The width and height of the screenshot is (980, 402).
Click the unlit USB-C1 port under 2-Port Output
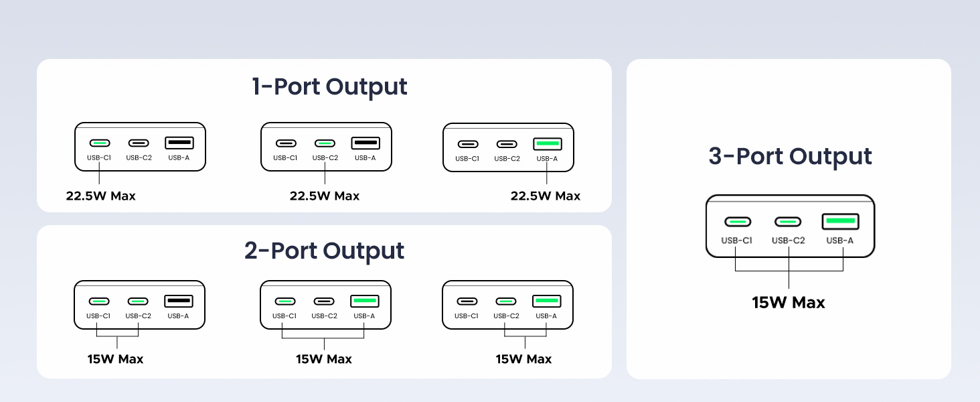click(467, 301)
